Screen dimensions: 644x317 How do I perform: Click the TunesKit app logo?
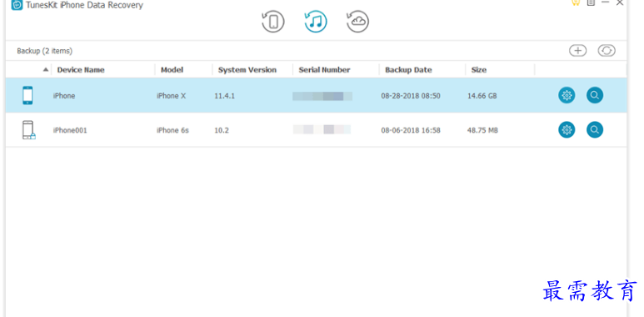[x=17, y=5]
